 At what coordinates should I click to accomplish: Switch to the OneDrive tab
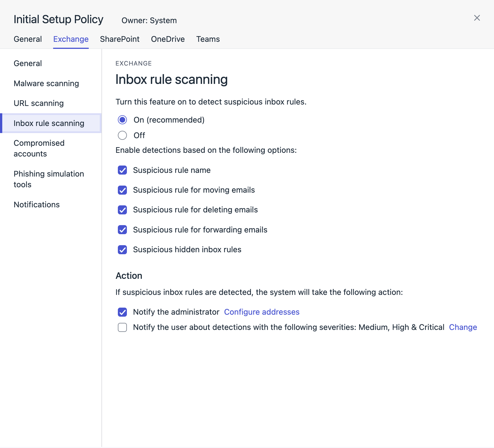click(x=168, y=39)
